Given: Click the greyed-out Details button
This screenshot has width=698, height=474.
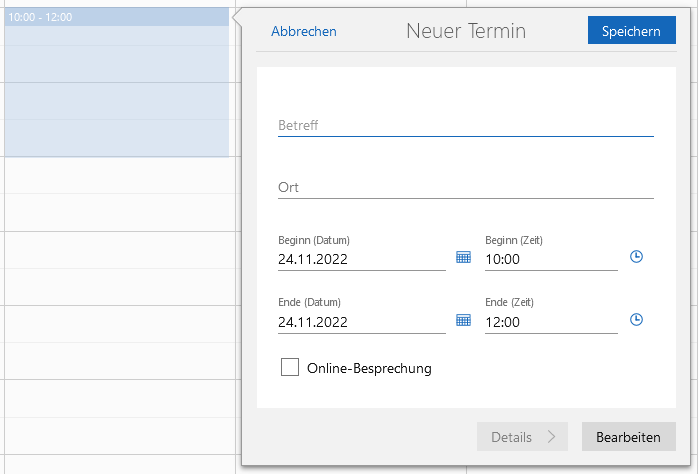Looking at the screenshot, I should click(x=512, y=437).
